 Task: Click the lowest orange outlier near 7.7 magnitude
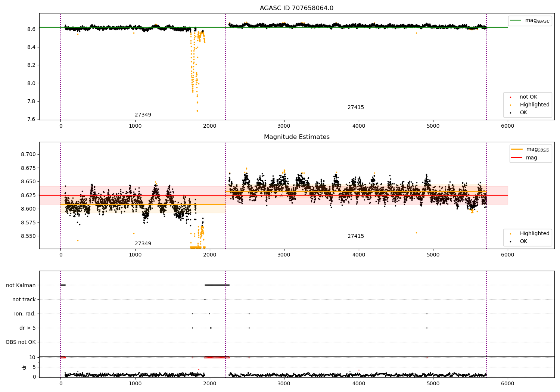(x=197, y=111)
